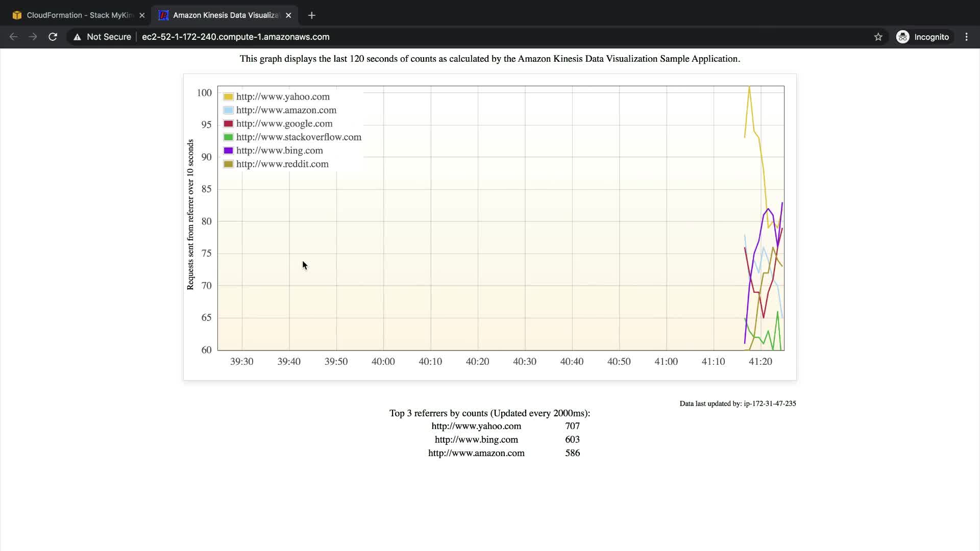
Task: Click the Not Secure warning icon
Action: [x=77, y=37]
